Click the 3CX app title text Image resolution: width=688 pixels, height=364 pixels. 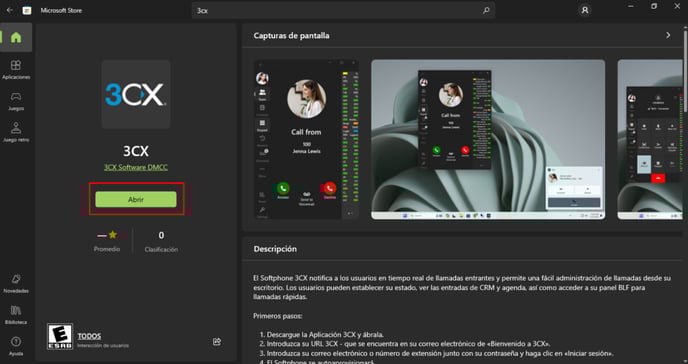pos(136,151)
